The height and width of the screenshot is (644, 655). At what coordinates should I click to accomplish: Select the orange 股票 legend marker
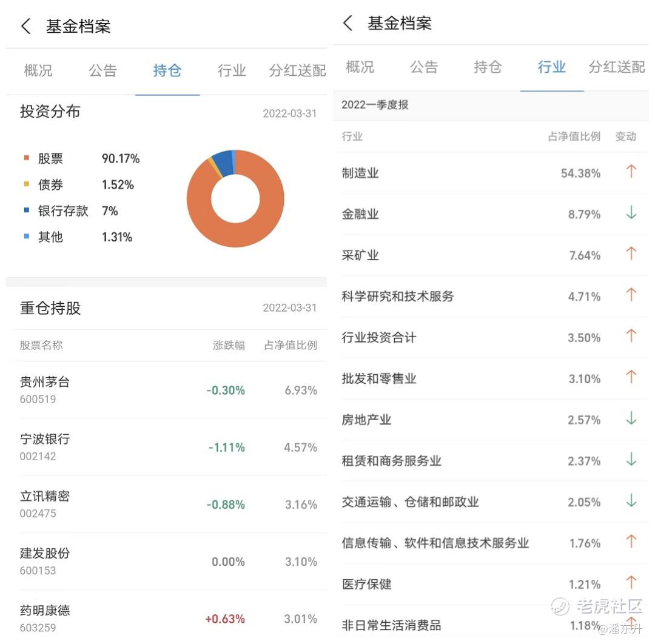27,158
